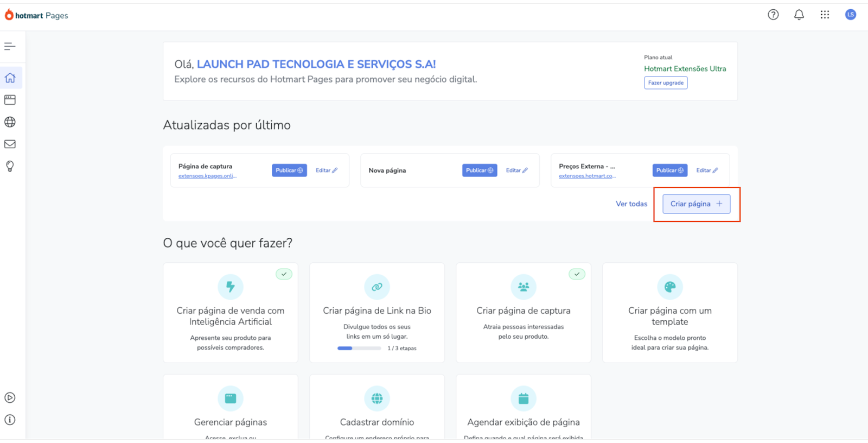This screenshot has height=443, width=868.
Task: Edit the Preços Externa page
Action: tap(707, 170)
